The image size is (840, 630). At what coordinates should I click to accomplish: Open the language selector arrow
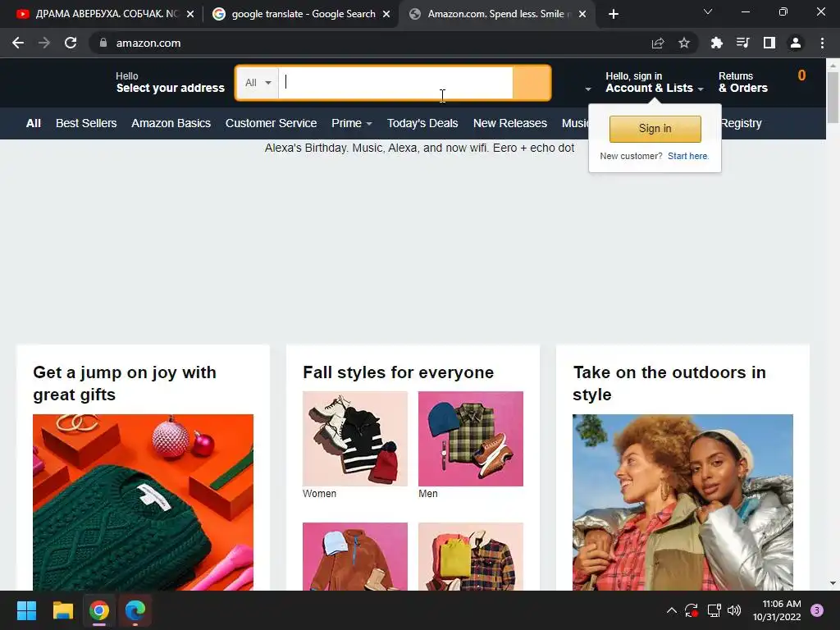587,89
